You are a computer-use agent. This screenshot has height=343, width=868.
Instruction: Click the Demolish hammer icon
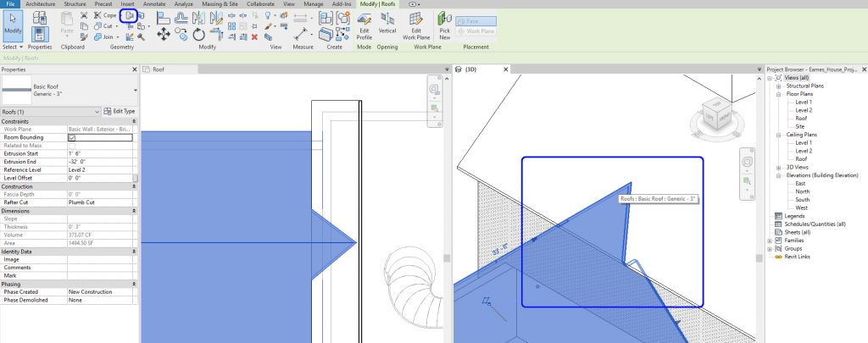(142, 37)
